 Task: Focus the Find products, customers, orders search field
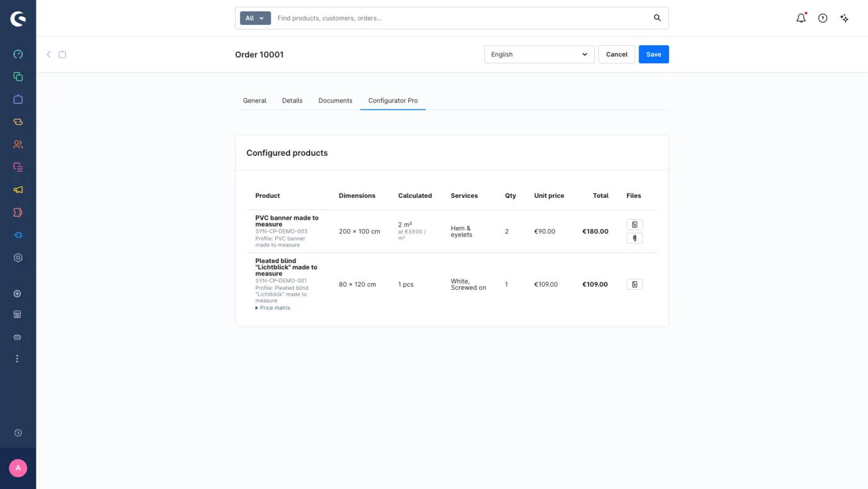tap(462, 18)
